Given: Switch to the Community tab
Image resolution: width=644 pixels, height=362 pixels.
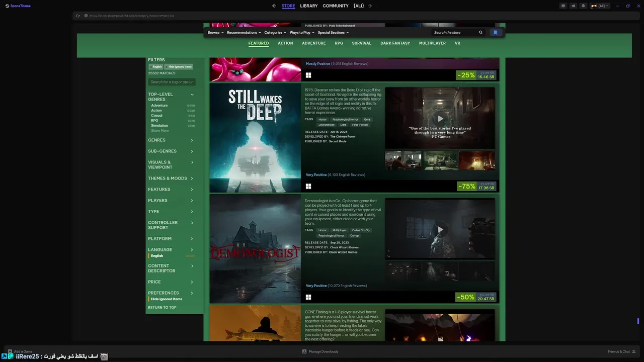Looking at the screenshot, I should 336,6.
